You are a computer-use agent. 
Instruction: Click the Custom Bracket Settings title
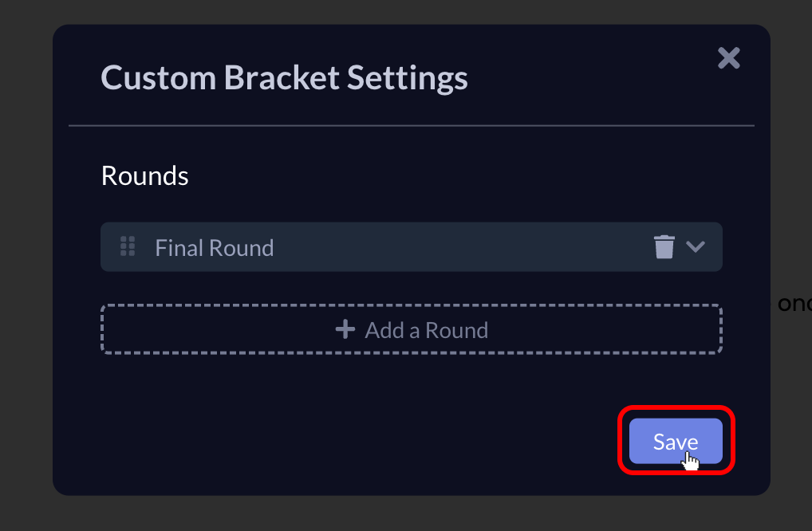click(x=284, y=77)
